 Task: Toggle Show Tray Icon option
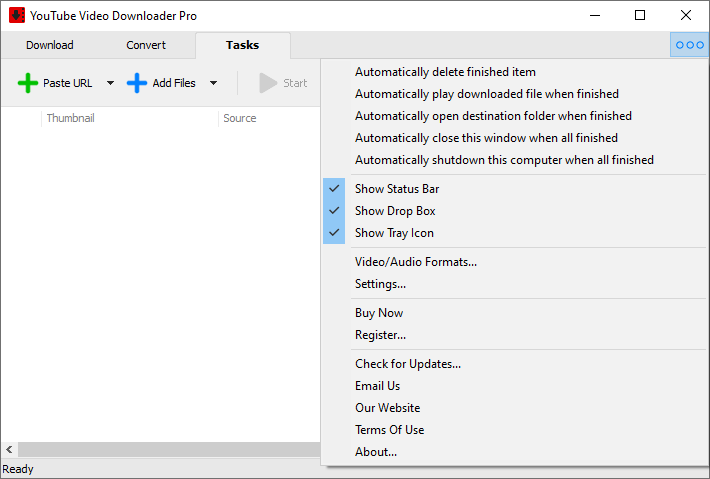click(x=514, y=233)
